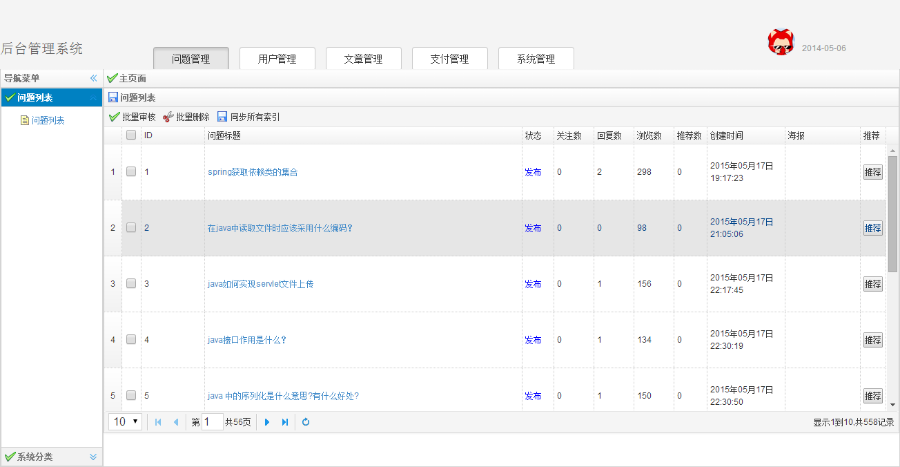Toggle the select-all checkbox in table header

coord(131,135)
